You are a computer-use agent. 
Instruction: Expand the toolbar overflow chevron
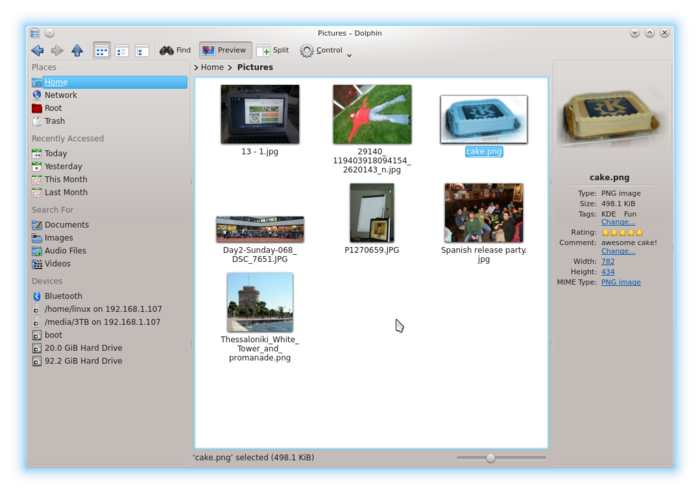coord(349,55)
